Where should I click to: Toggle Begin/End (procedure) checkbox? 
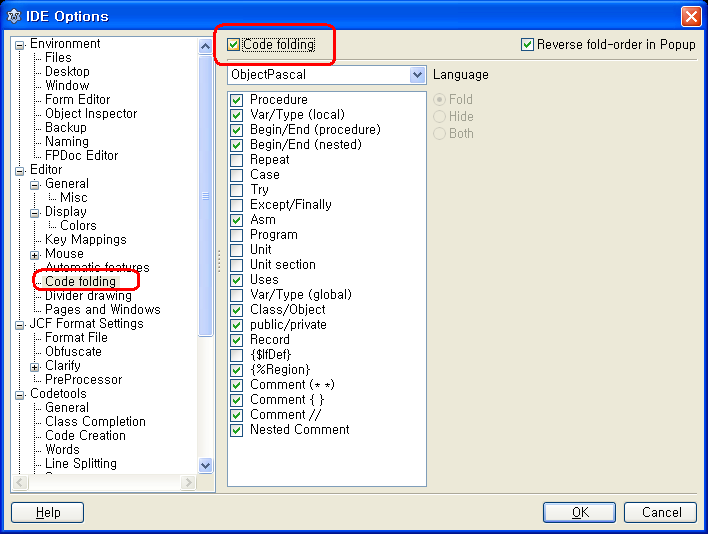click(236, 130)
